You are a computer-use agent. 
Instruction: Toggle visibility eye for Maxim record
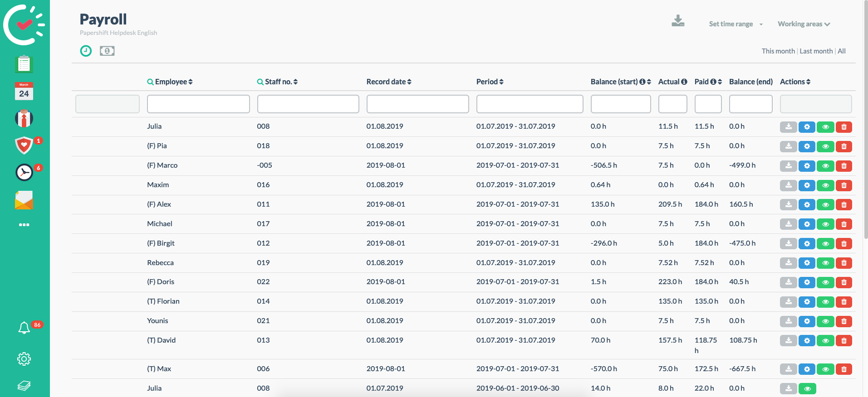click(825, 185)
